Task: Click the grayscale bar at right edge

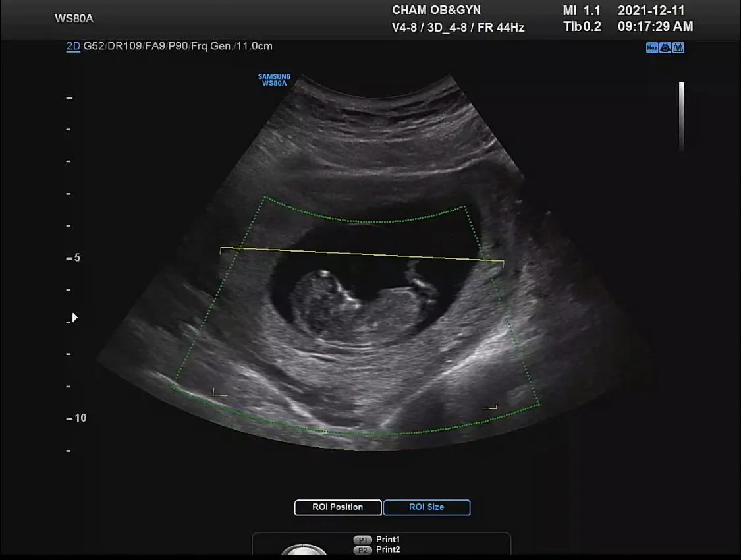Action: click(x=682, y=116)
